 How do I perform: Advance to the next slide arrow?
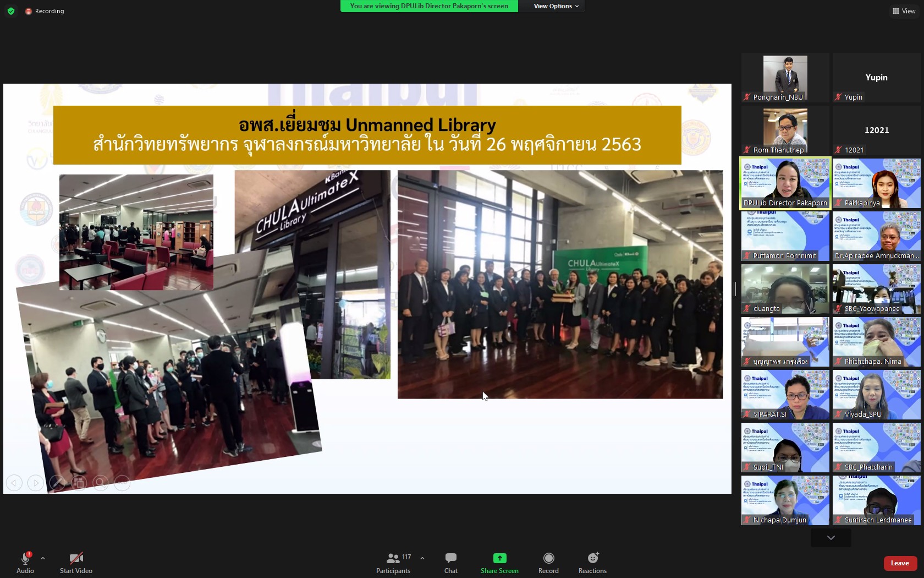(36, 483)
